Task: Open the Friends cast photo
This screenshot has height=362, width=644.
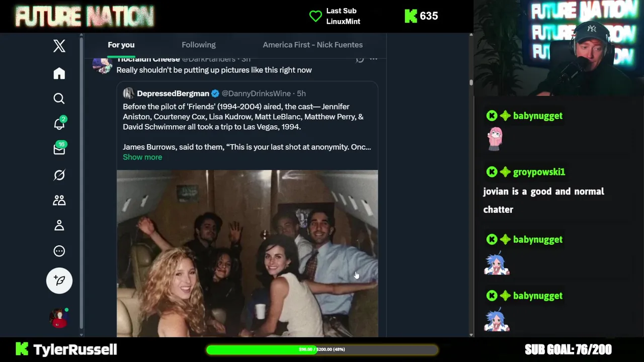Action: (247, 253)
